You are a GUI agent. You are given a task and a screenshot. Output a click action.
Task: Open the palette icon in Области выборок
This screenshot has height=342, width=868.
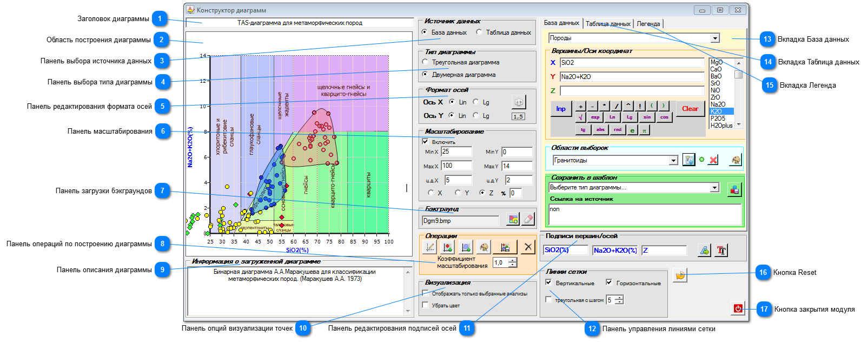(x=735, y=160)
